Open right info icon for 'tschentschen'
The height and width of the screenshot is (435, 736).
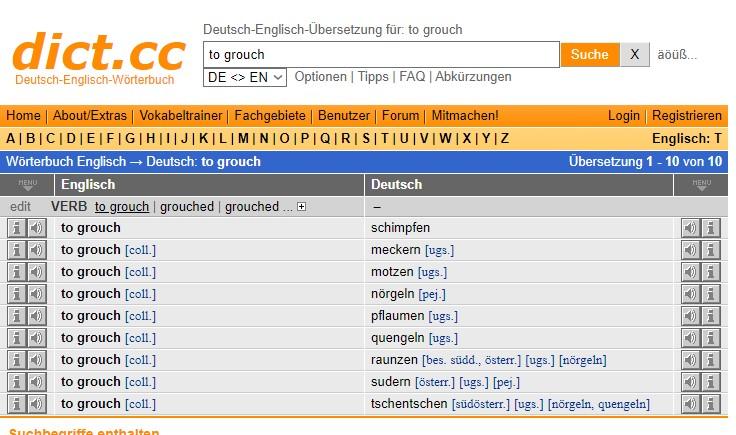point(711,404)
